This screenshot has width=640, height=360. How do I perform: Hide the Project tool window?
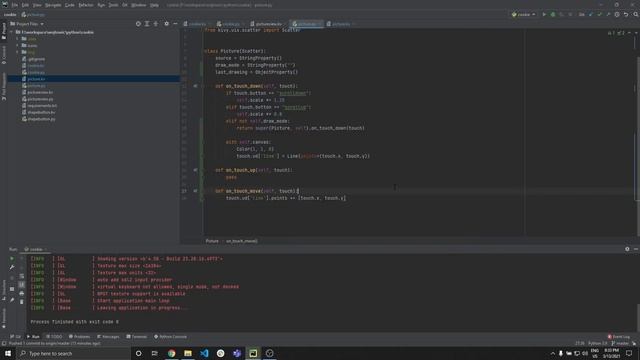tap(176, 24)
